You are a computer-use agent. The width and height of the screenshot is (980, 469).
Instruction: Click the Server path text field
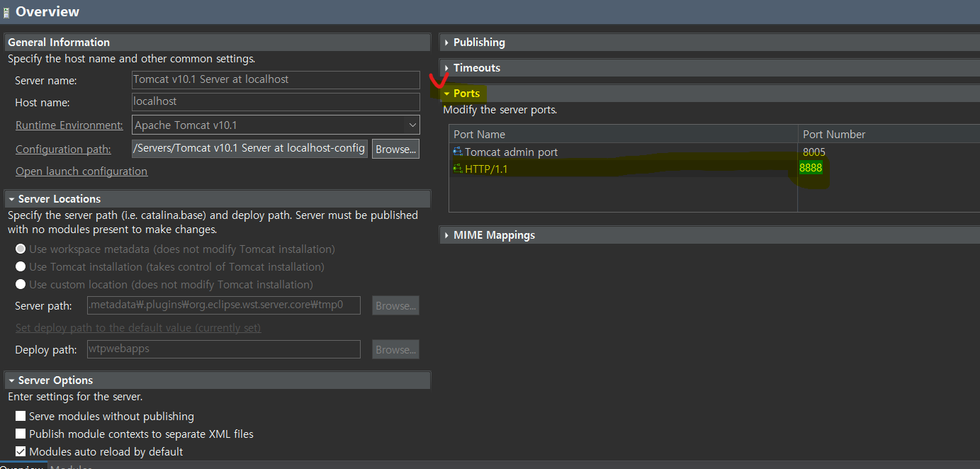click(x=223, y=305)
